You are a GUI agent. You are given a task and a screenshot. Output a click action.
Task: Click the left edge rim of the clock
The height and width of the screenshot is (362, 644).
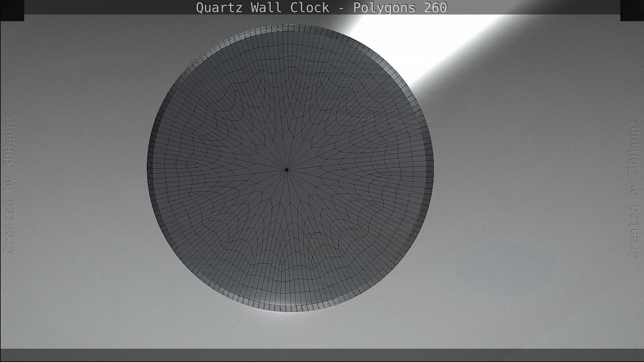149,169
